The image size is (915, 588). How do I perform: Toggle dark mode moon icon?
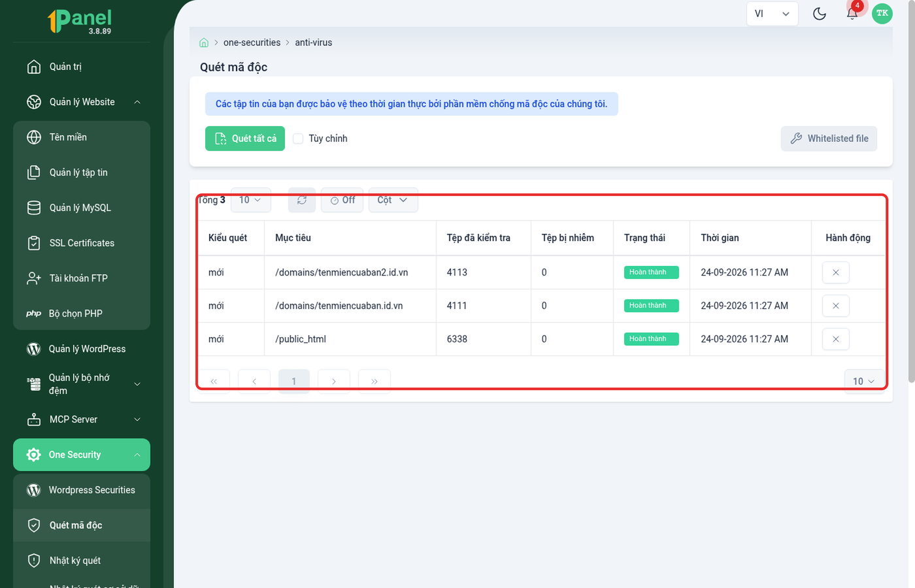(x=820, y=14)
